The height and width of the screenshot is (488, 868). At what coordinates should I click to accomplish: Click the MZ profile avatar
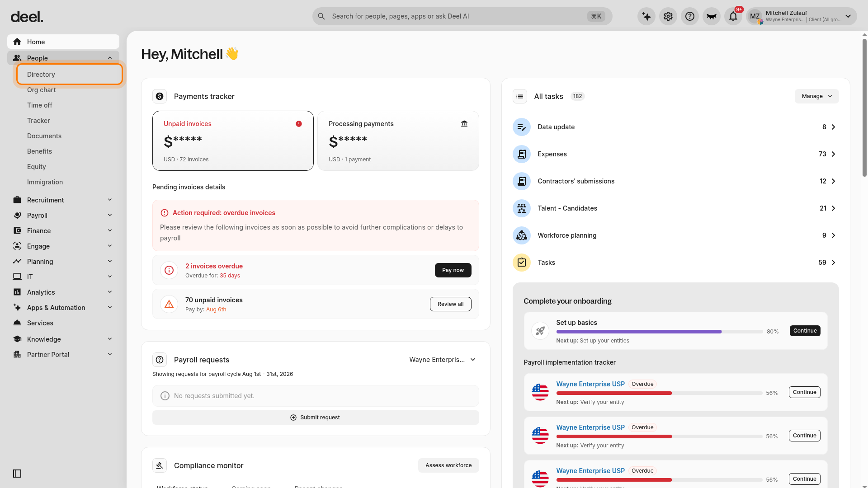point(755,16)
